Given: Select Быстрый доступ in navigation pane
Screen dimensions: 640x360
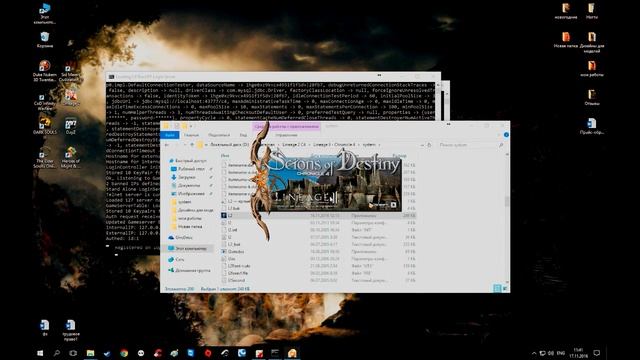Looking at the screenshot, I should click(x=187, y=161).
